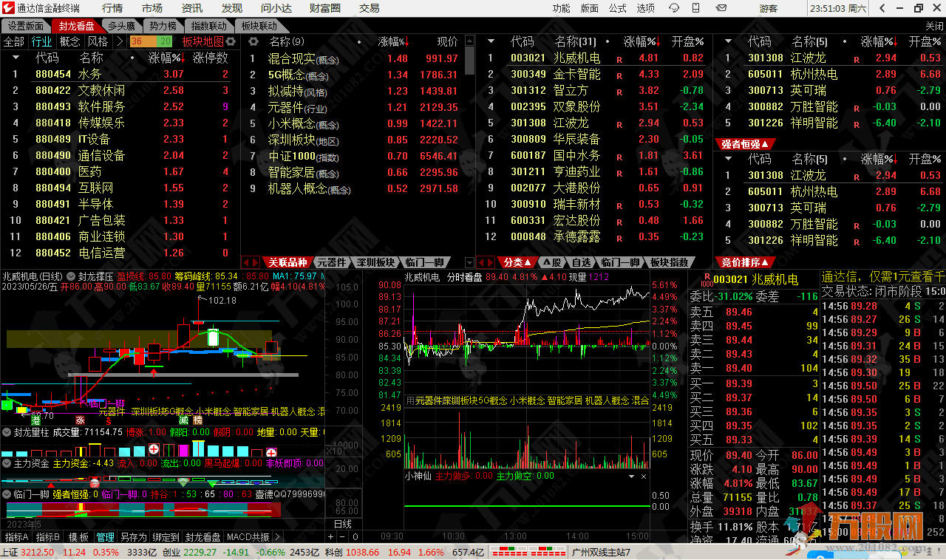Select row 880454 水务 in sector list
Image resolution: width=946 pixels, height=560 pixels.
(120, 74)
